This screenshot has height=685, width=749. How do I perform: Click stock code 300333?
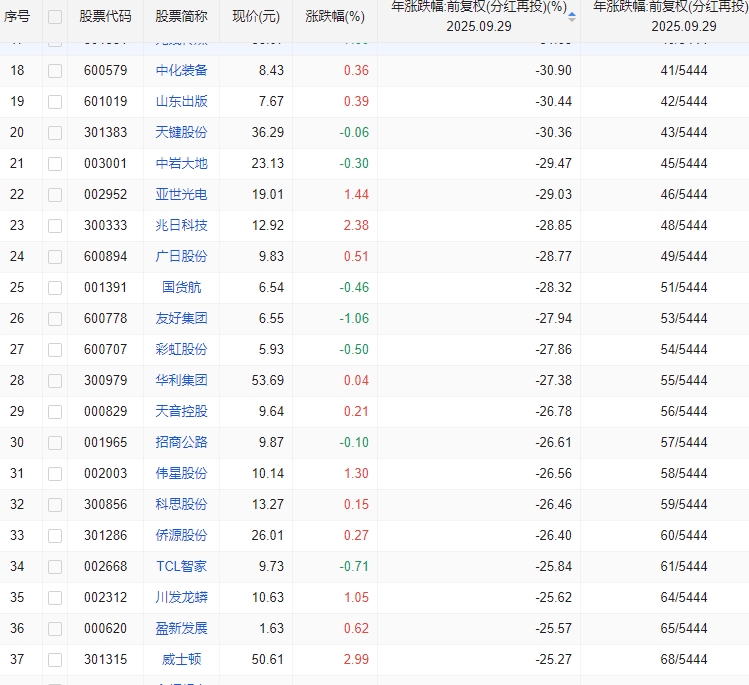point(106,225)
